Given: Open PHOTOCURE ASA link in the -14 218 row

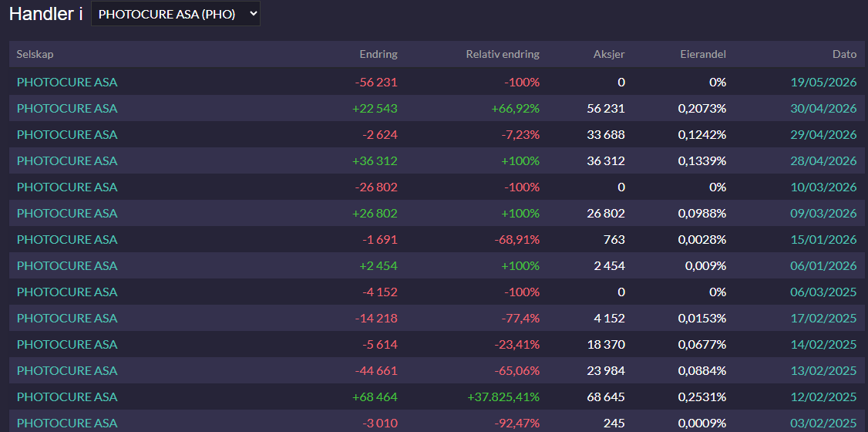Looking at the screenshot, I should (67, 319).
